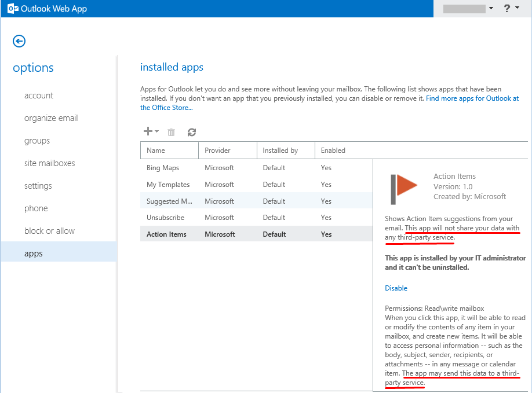Open the help question mark menu

(507, 8)
